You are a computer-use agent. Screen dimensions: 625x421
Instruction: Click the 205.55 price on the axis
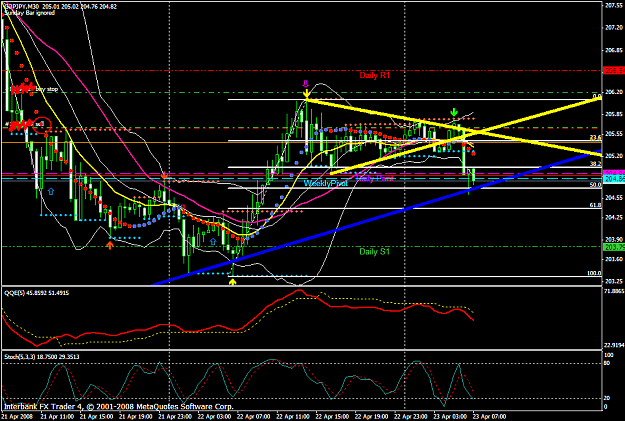615,134
